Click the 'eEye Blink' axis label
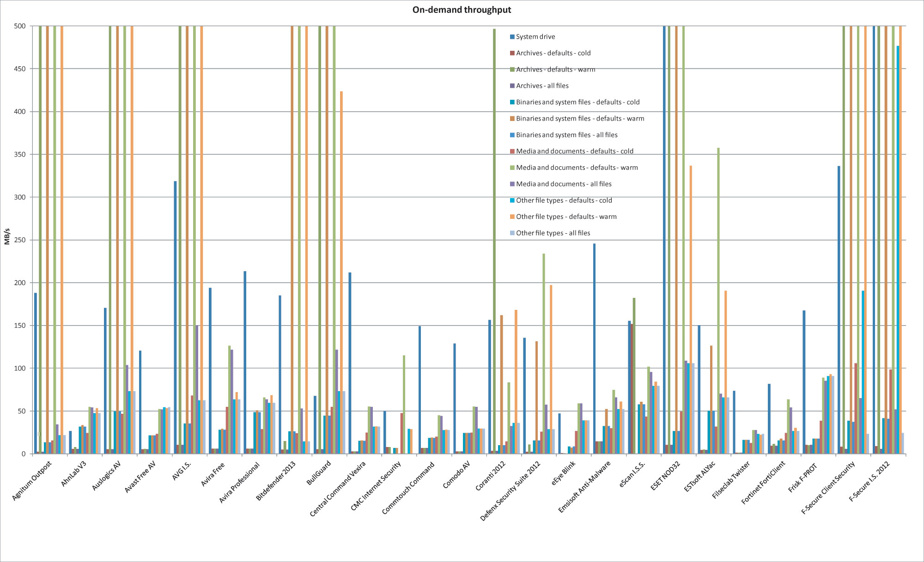 pos(564,472)
